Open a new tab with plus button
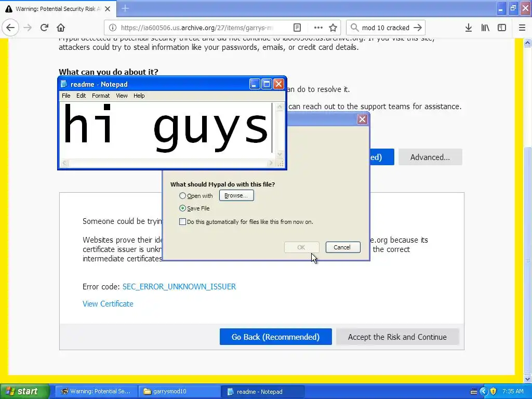The image size is (532, 399). (125, 8)
